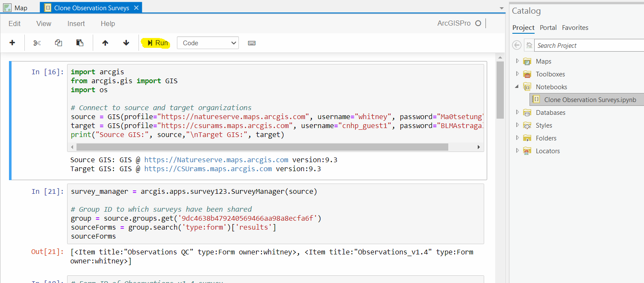Click the Styles label in Catalog
This screenshot has width=644, height=283.
(544, 125)
